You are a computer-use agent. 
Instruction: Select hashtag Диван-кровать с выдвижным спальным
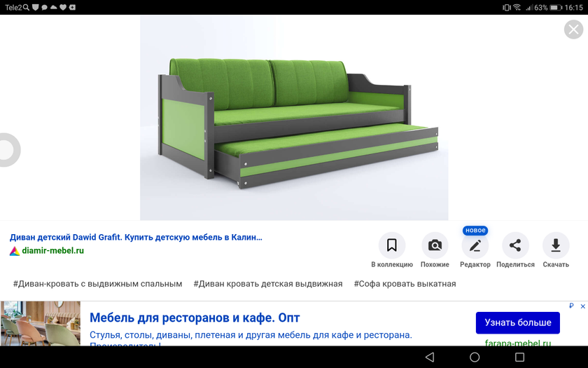pyautogui.click(x=97, y=284)
